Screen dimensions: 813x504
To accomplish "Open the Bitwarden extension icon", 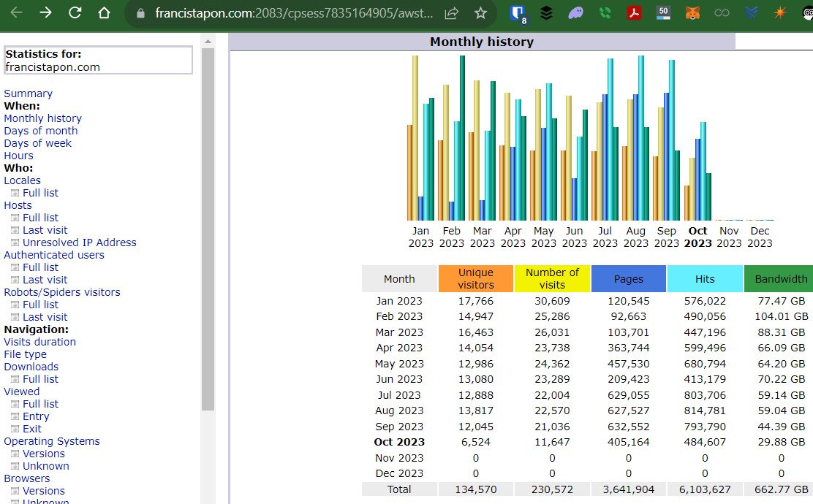I will (x=518, y=13).
